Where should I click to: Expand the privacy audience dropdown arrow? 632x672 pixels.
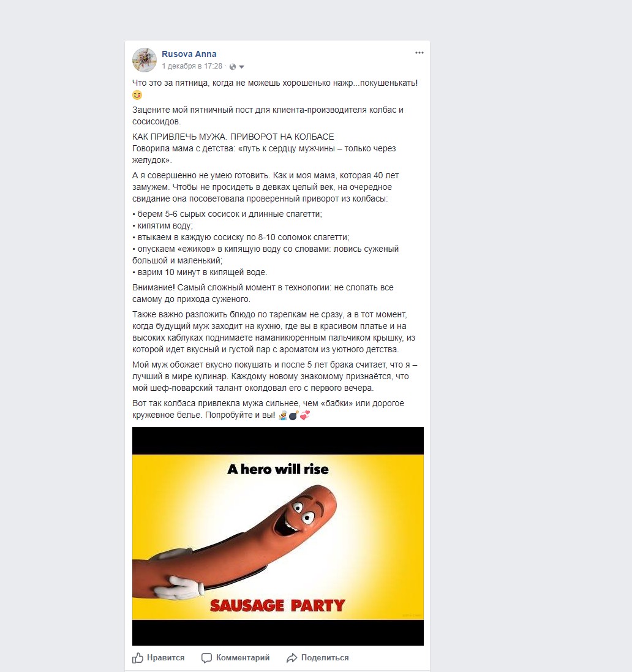242,67
